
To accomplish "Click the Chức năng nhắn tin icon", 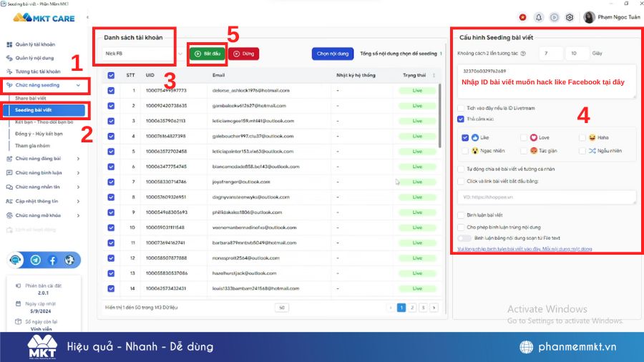I will point(9,187).
